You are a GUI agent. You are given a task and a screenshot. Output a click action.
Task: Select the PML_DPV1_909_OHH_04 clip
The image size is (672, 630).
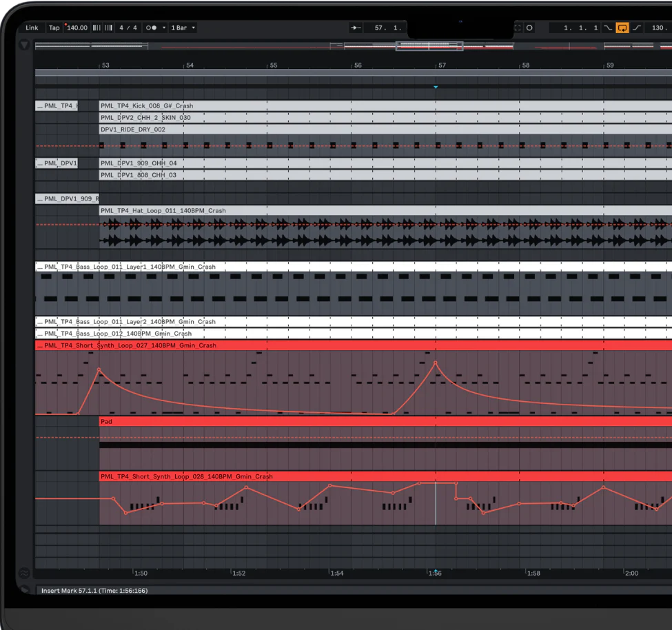click(x=385, y=163)
